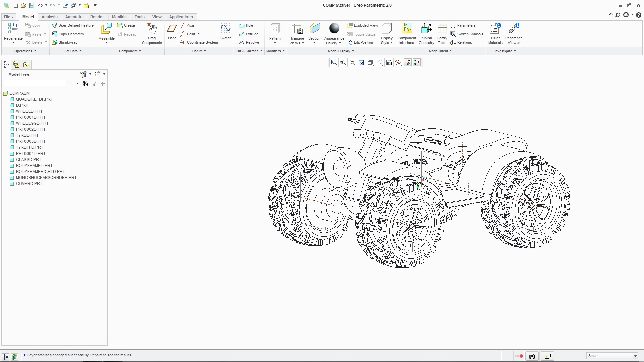
Task: Expand the Cut & Surface group dropdown
Action: [249, 51]
